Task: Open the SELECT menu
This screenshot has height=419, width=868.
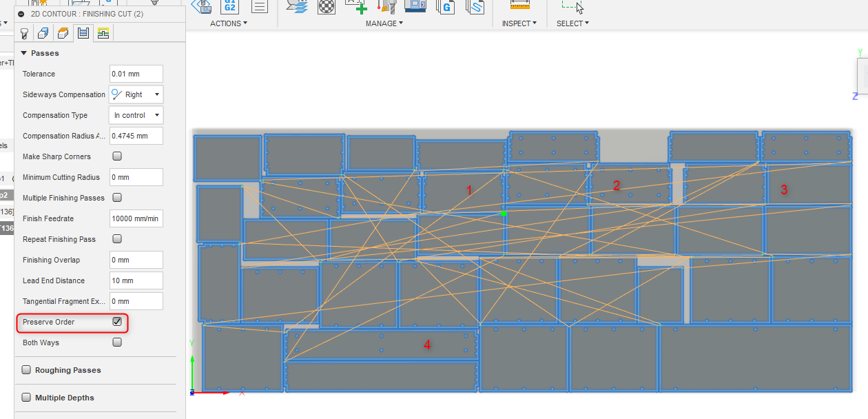Action: [x=572, y=23]
